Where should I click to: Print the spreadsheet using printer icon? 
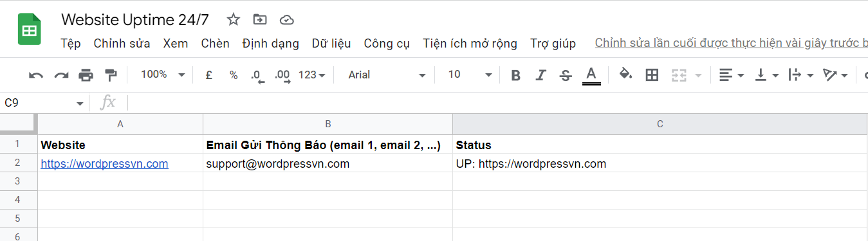[x=86, y=75]
